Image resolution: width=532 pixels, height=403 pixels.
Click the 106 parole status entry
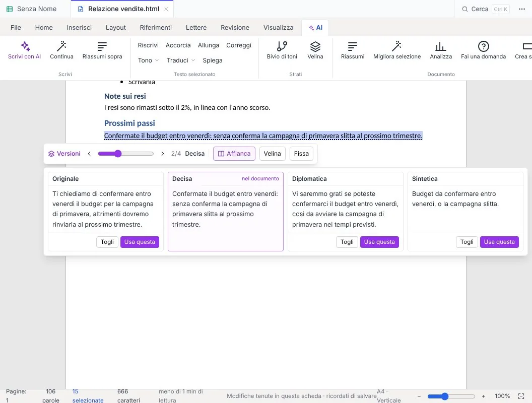coord(51,396)
